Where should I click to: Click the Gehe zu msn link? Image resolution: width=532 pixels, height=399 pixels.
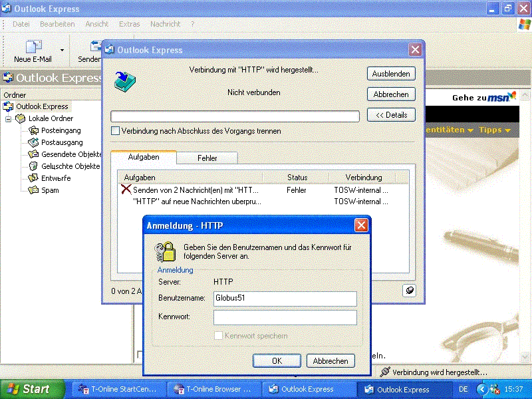[x=484, y=97]
